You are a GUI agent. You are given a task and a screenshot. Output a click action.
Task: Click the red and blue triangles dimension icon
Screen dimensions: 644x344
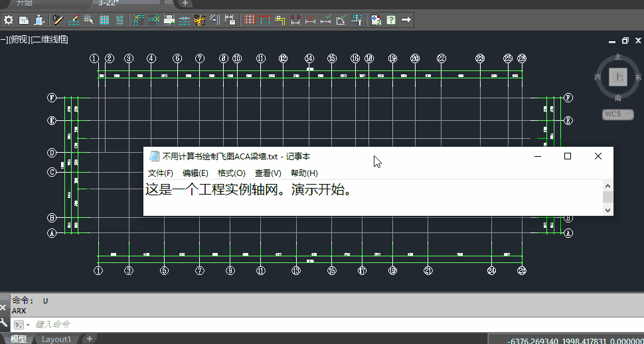(295, 20)
